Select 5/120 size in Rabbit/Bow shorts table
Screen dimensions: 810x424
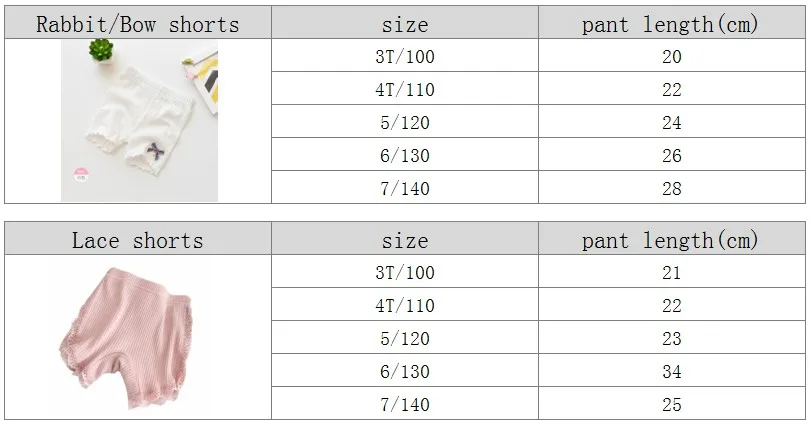pyautogui.click(x=405, y=122)
